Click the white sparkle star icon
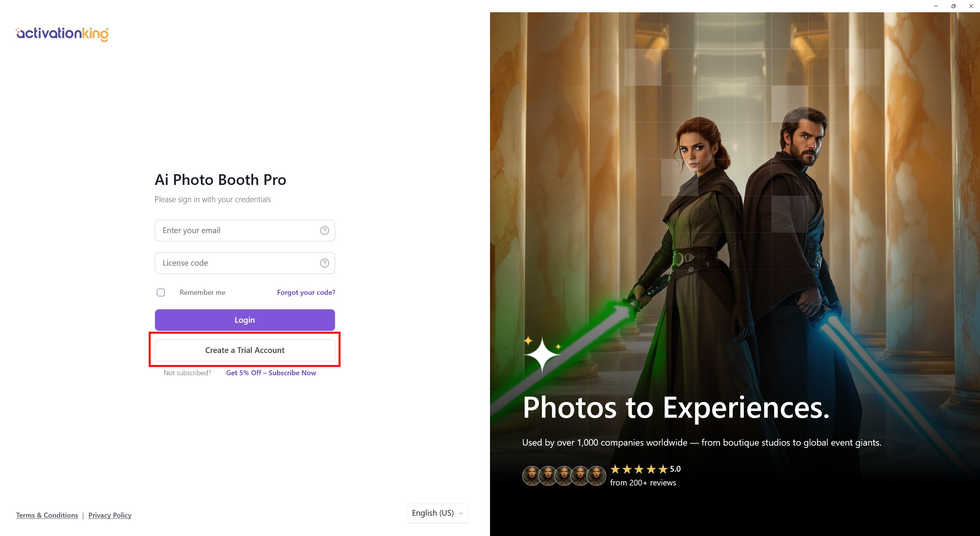The width and height of the screenshot is (980, 536). [x=542, y=354]
